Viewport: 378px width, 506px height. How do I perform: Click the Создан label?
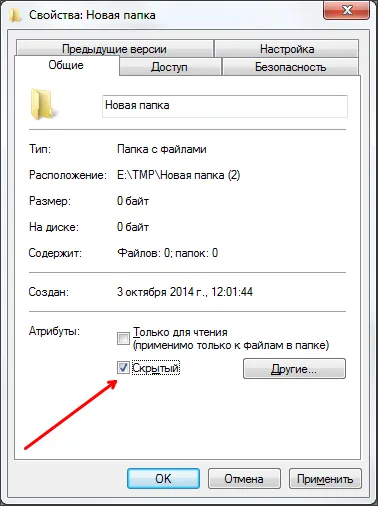coord(49,292)
